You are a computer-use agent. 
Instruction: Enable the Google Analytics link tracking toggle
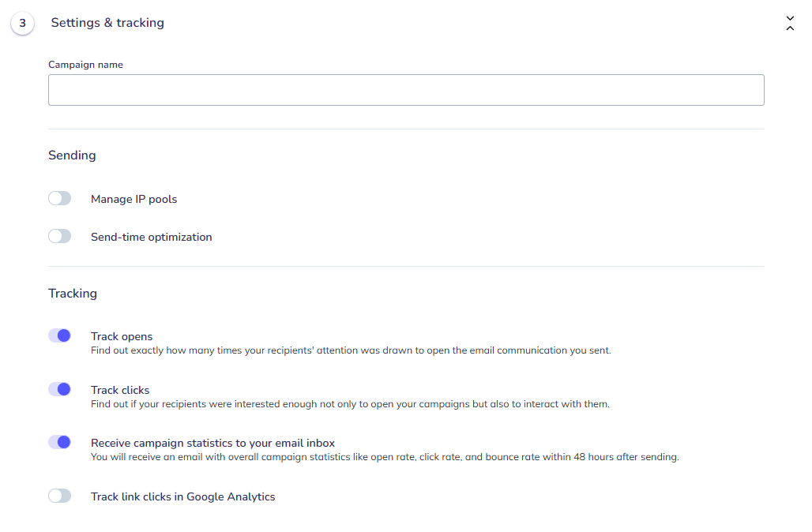60,496
